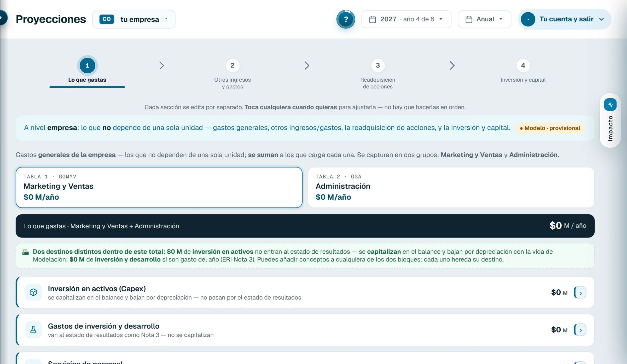627x364 pixels.
Task: Open the Impacto side panel tab
Action: coord(610,121)
